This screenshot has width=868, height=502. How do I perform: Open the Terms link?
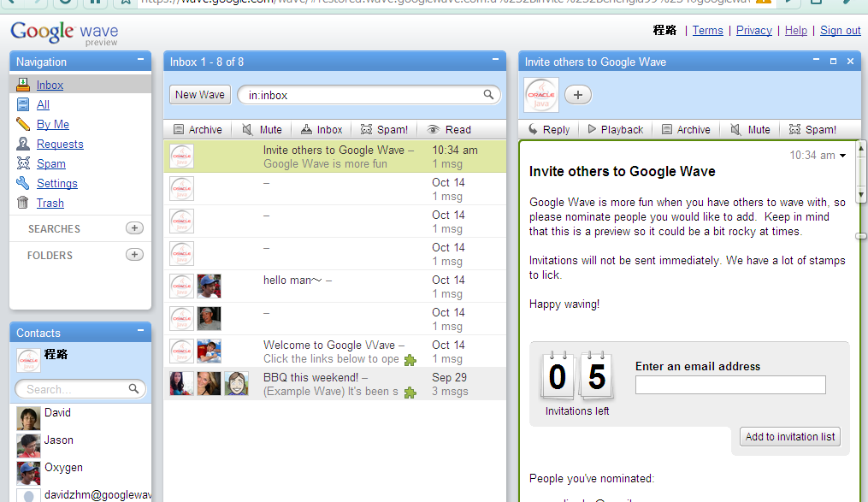(707, 31)
